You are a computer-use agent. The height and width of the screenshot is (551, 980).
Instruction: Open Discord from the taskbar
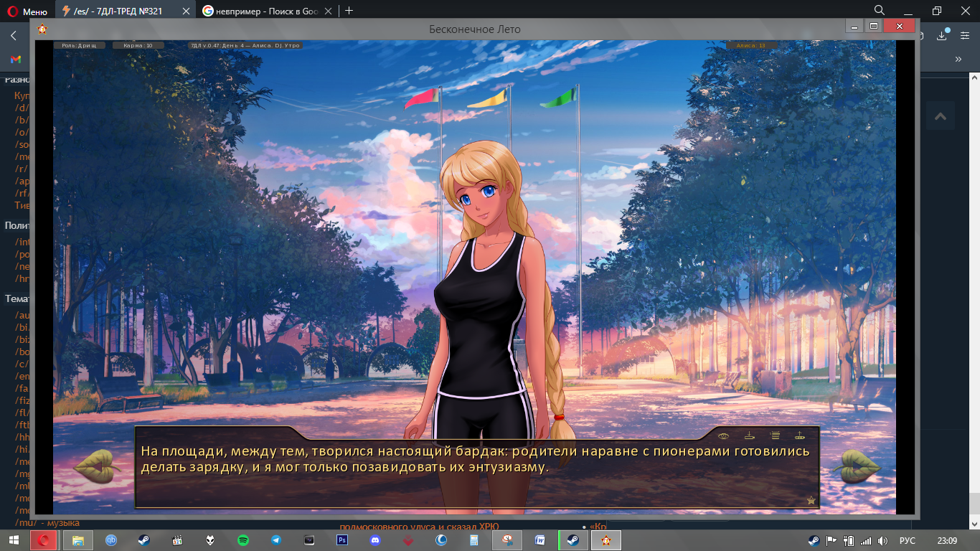[x=375, y=540]
